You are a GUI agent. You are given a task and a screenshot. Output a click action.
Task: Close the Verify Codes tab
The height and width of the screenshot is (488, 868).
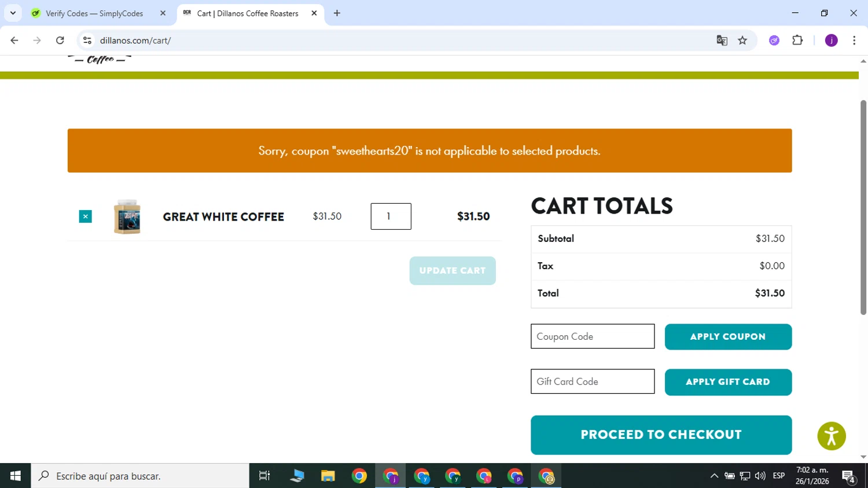163,13
